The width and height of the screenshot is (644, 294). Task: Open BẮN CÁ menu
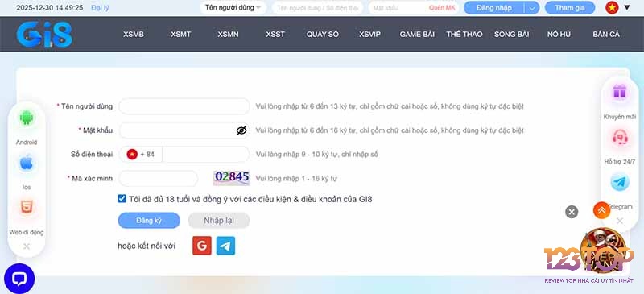pyautogui.click(x=606, y=35)
